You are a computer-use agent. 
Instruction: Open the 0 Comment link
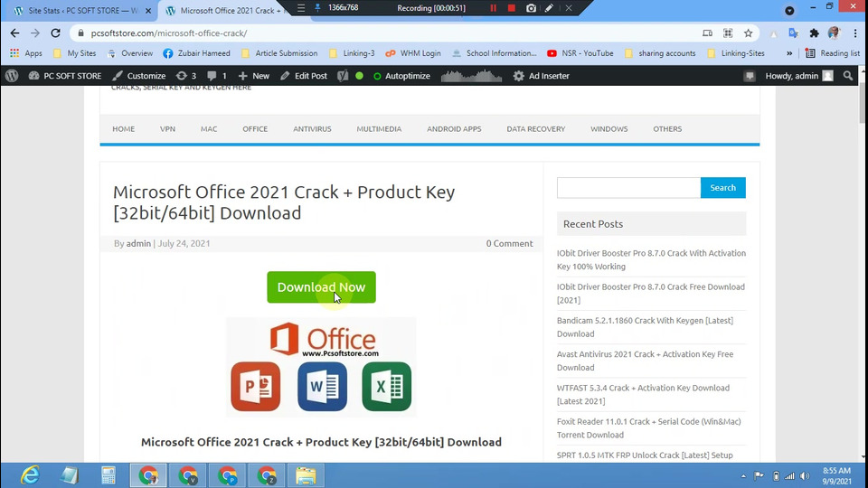[x=509, y=243]
